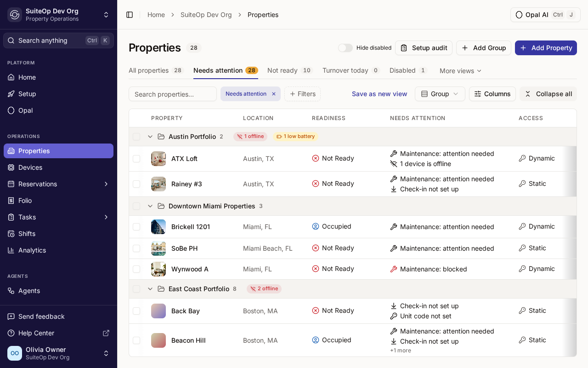
Task: Open Opal in the sidebar
Action: [x=58, y=110]
